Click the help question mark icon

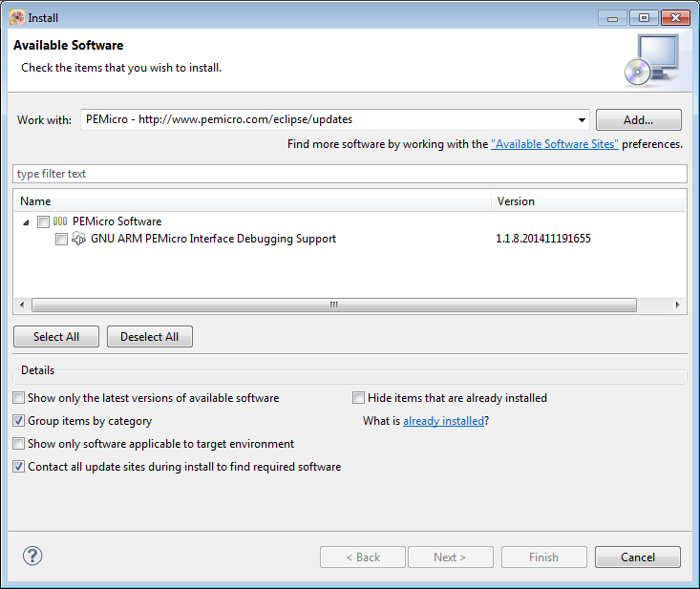tap(32, 556)
